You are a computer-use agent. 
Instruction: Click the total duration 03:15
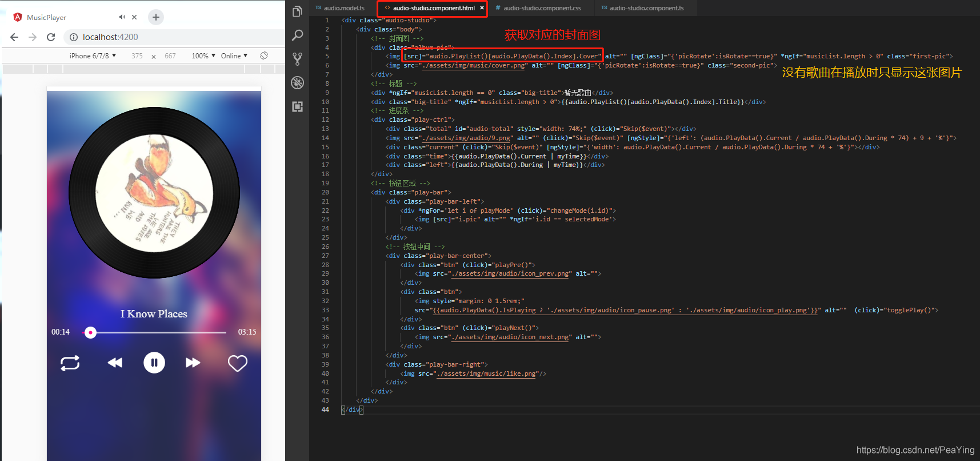[x=247, y=332]
